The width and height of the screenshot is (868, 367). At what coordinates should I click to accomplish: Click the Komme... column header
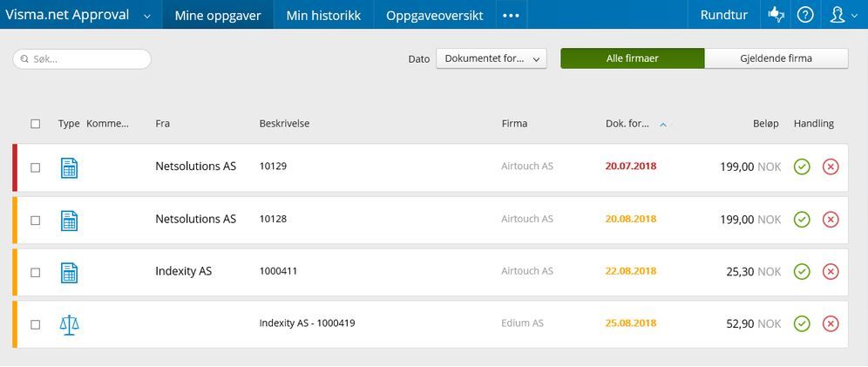pos(107,124)
